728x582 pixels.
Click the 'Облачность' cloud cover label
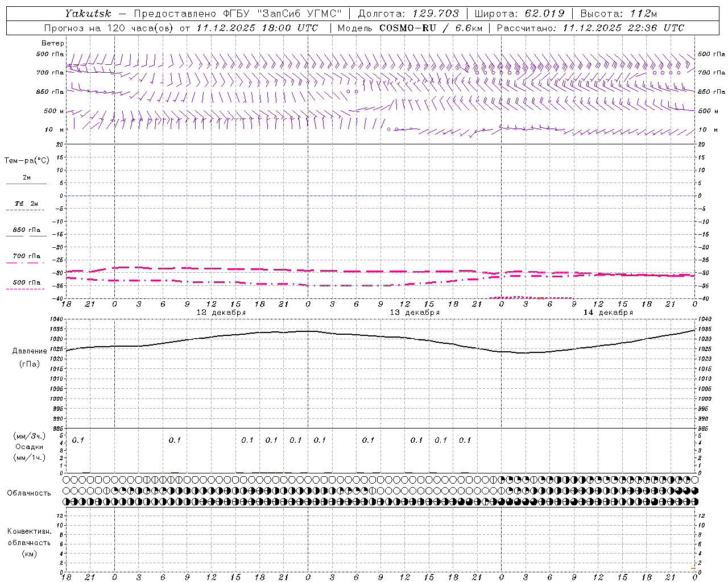(x=29, y=493)
